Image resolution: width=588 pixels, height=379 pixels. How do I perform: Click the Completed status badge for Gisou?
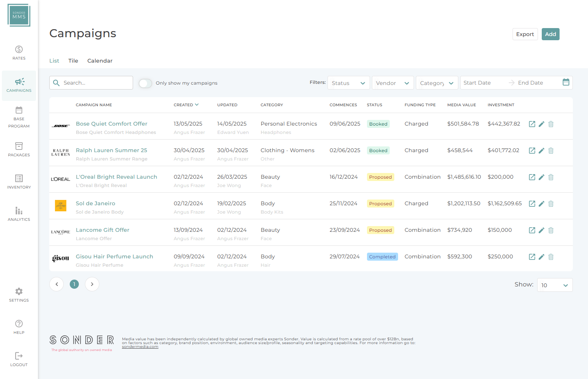click(382, 257)
